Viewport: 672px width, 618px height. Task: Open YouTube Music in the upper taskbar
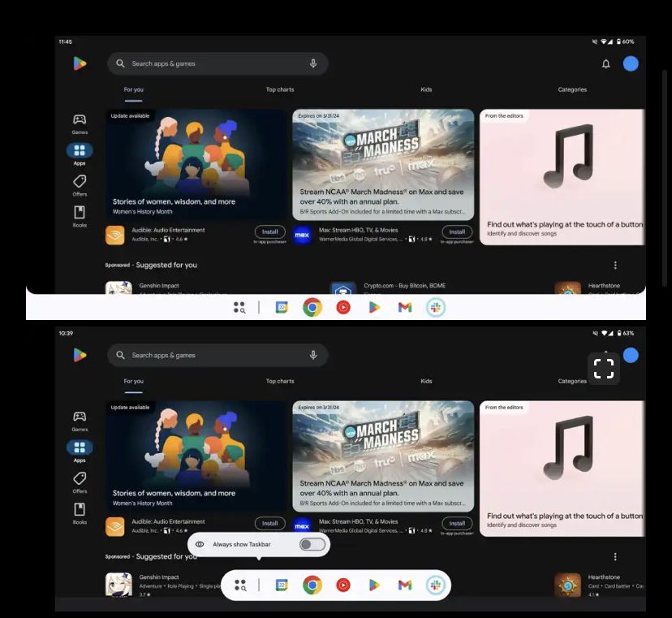(343, 307)
